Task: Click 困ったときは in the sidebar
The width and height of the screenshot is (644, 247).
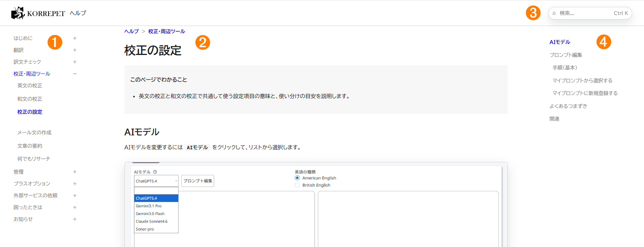Action: pyautogui.click(x=28, y=207)
